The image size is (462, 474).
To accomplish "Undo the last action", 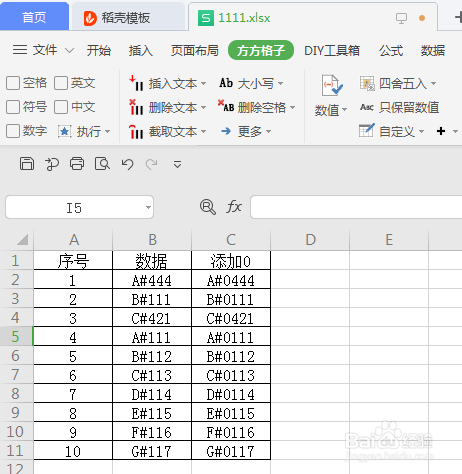I will tap(127, 164).
